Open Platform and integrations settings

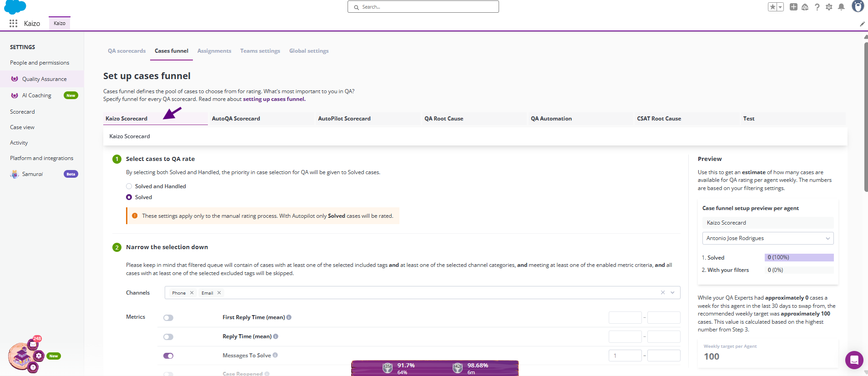pyautogui.click(x=41, y=158)
